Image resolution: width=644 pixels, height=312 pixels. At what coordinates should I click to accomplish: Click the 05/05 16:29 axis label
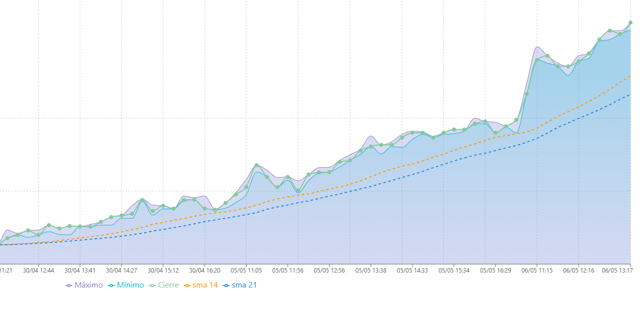(x=495, y=271)
